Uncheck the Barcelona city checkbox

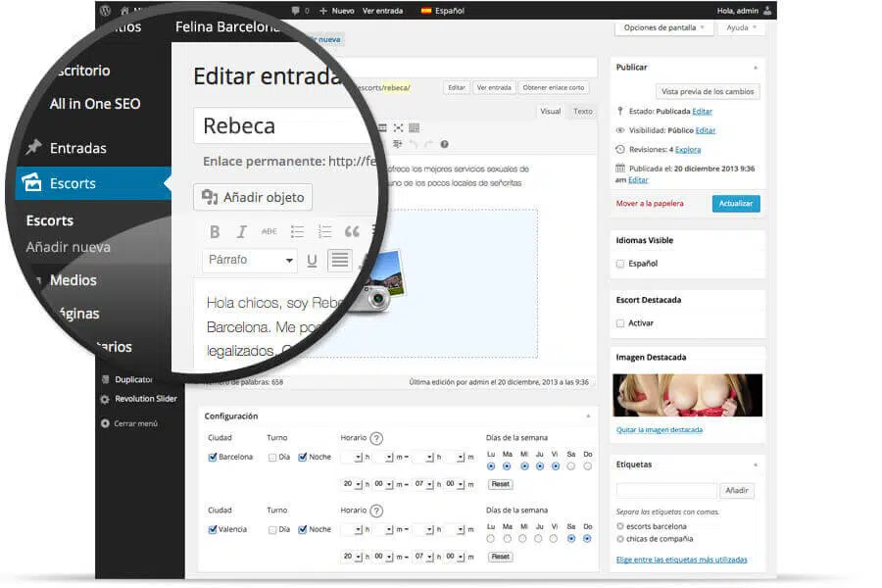(212, 457)
